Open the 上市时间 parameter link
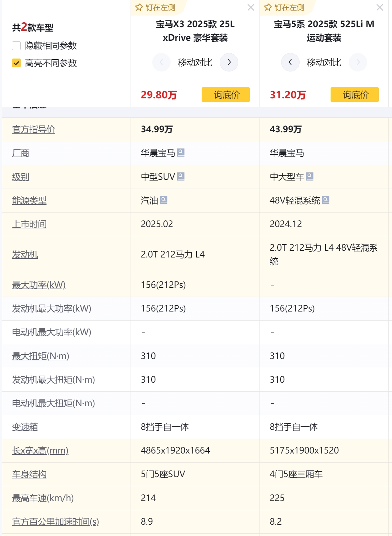The height and width of the screenshot is (536, 392). click(29, 224)
